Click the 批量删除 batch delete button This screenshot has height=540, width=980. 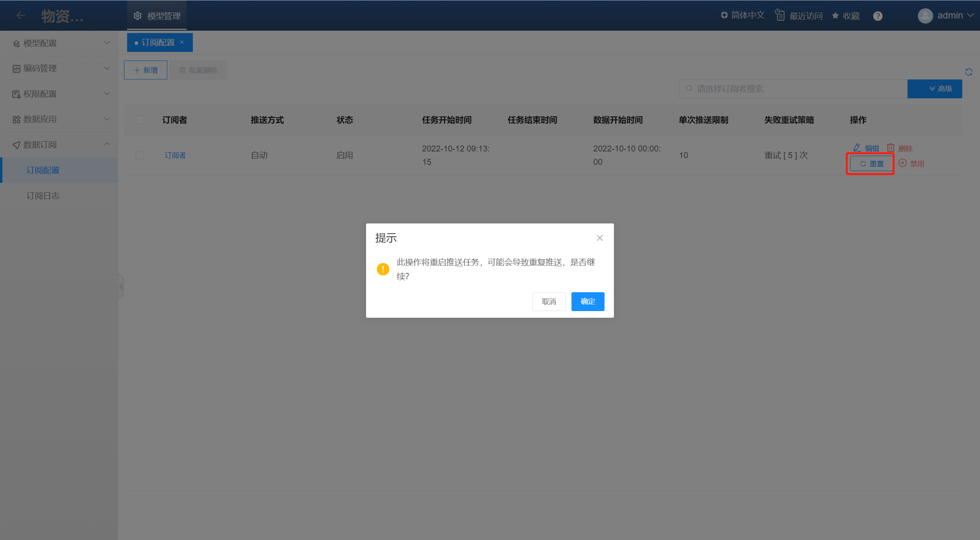point(198,70)
